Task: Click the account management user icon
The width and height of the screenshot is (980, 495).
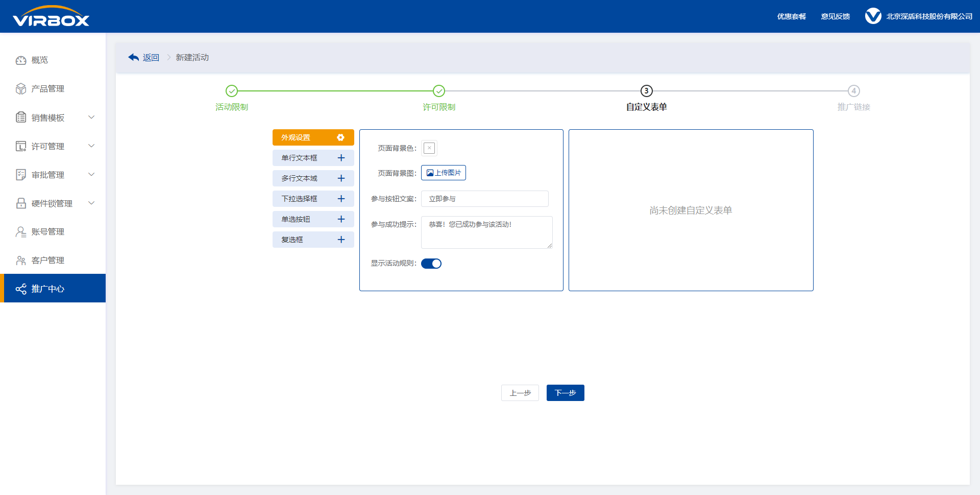Action: click(x=21, y=232)
